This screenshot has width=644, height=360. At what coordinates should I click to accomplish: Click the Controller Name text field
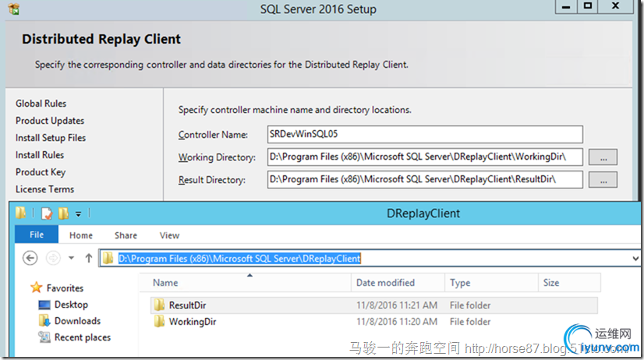[424, 134]
